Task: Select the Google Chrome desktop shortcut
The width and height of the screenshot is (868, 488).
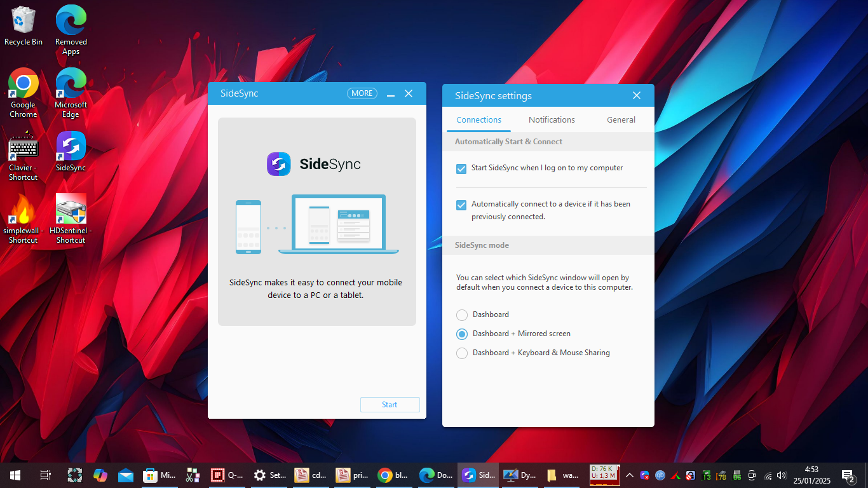Action: pos(24,93)
